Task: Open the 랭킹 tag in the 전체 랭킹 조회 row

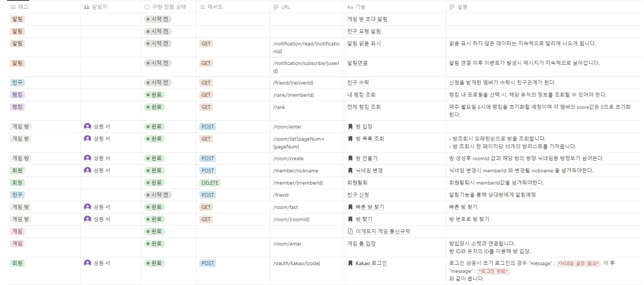Action: coord(17,107)
